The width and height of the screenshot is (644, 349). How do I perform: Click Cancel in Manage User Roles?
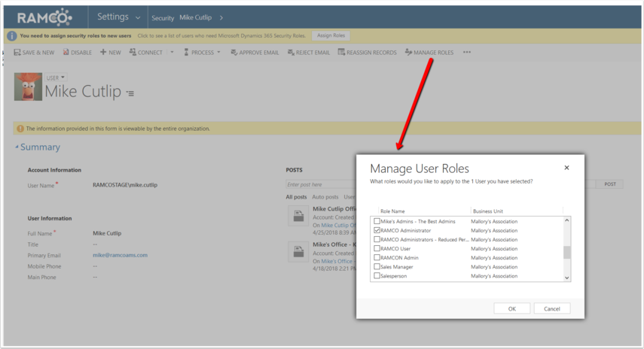tap(552, 309)
